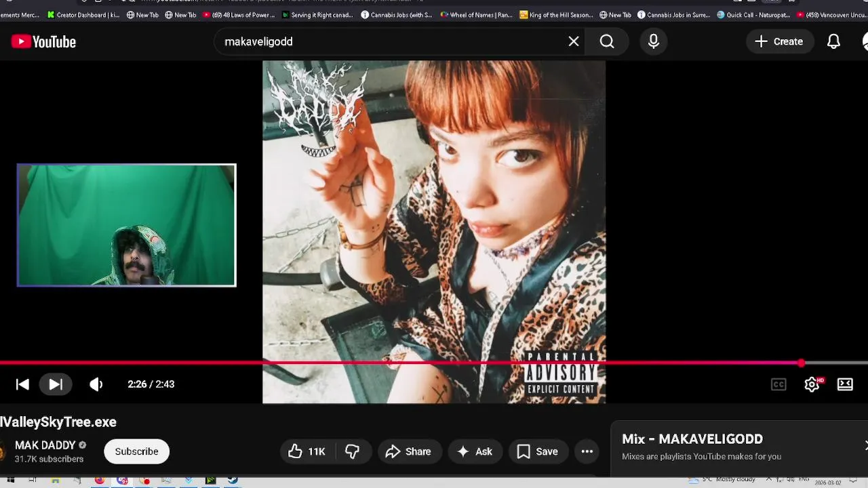Open the (458) Vancouver bookmark
Viewport: 868px width, 488px height.
832,15
